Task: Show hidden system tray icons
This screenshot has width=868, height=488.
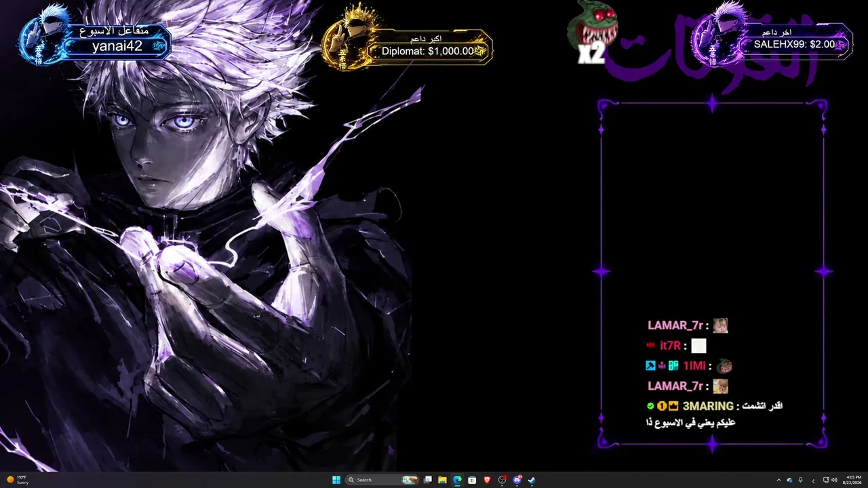Action: pyautogui.click(x=778, y=480)
